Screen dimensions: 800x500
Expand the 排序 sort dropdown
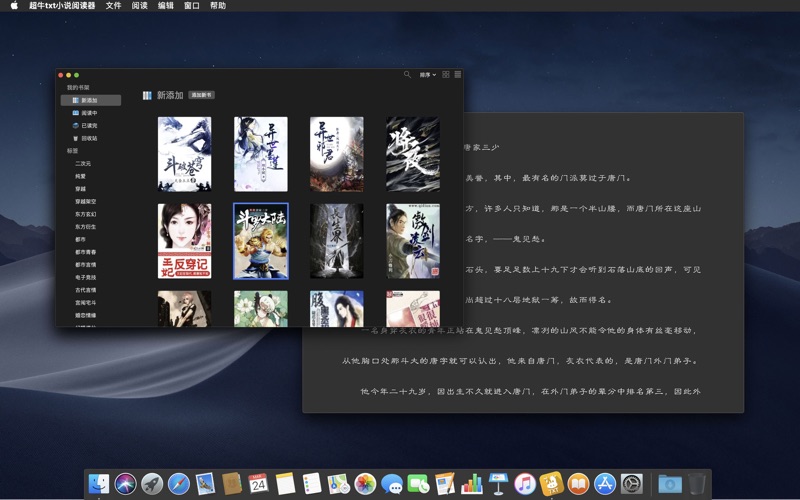428,74
